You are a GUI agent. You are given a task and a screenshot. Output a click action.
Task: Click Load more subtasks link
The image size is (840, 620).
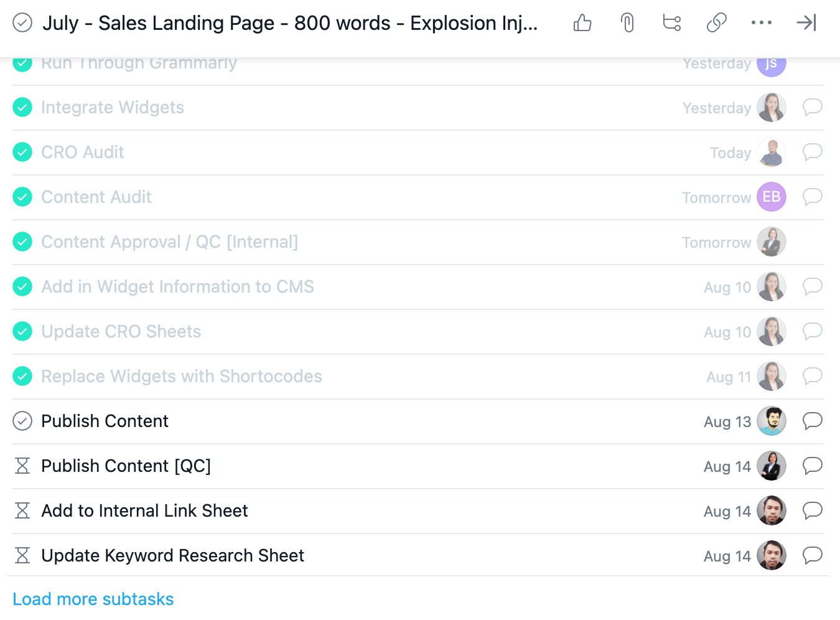(x=93, y=599)
